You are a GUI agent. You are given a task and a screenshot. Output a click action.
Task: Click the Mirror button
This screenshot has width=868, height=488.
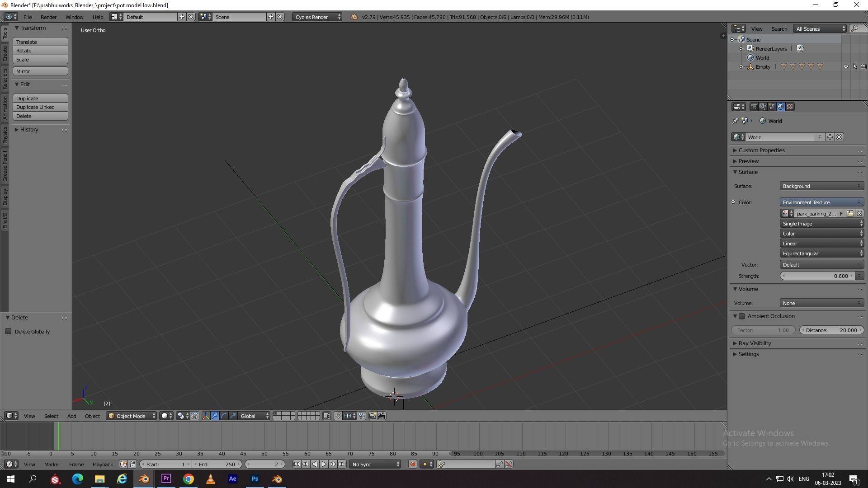click(x=40, y=71)
